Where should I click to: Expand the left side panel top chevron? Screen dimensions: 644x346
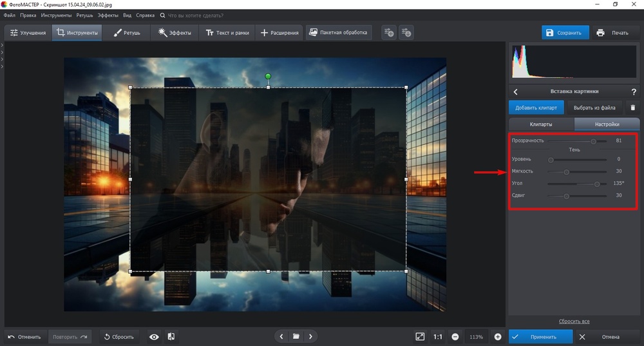[2, 45]
